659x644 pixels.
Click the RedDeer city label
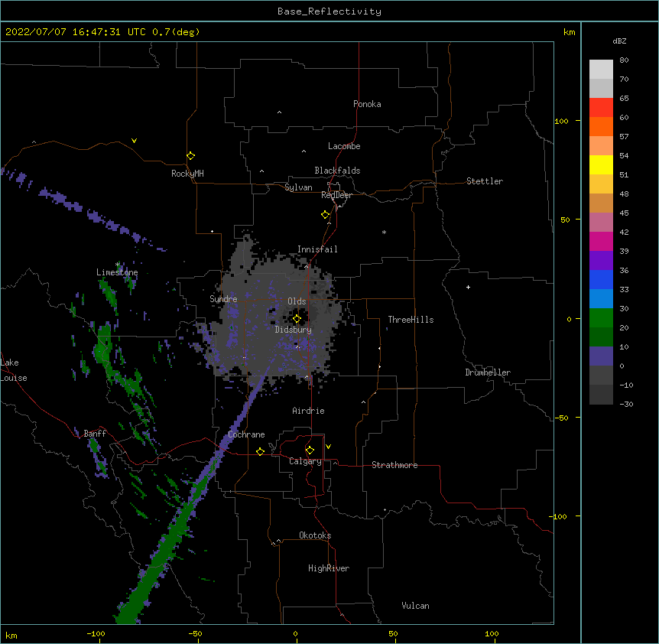[336, 195]
